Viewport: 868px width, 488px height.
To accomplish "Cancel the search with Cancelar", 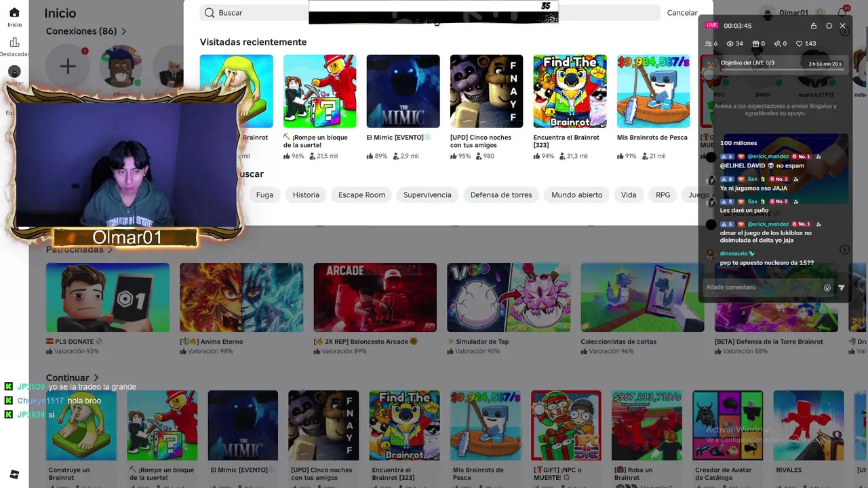I will click(x=682, y=13).
